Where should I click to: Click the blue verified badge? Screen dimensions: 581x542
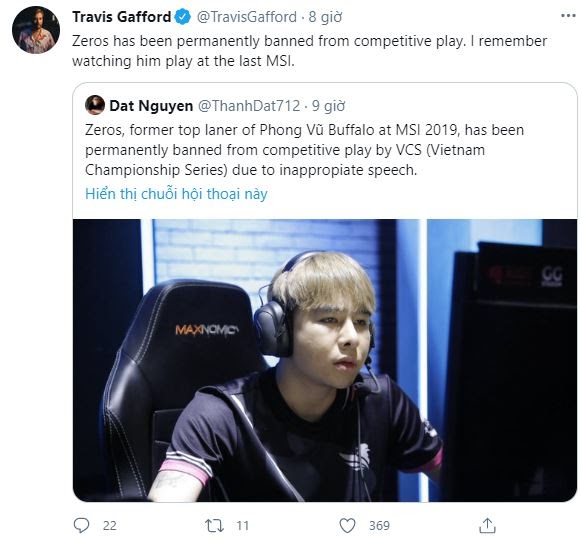click(182, 17)
